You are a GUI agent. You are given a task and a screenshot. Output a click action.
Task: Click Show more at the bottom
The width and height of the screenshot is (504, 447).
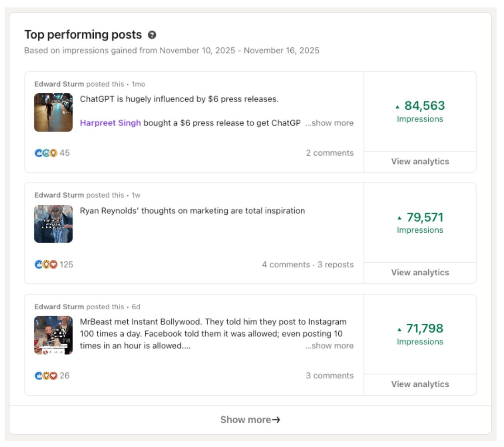250,420
